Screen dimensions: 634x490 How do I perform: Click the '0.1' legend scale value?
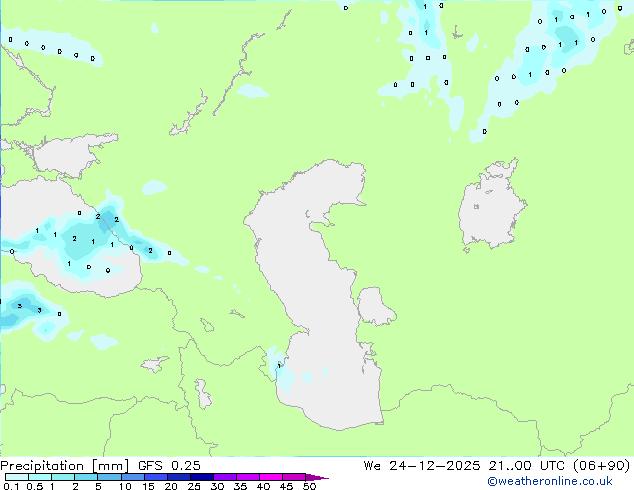pos(11,486)
